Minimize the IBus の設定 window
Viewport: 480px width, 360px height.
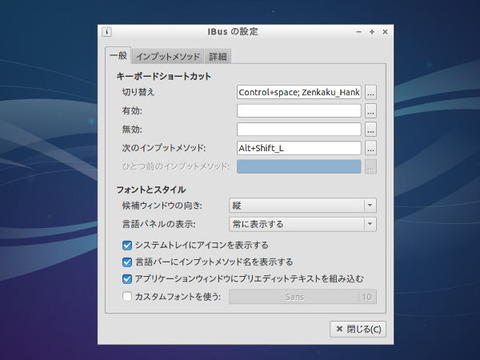[x=359, y=32]
